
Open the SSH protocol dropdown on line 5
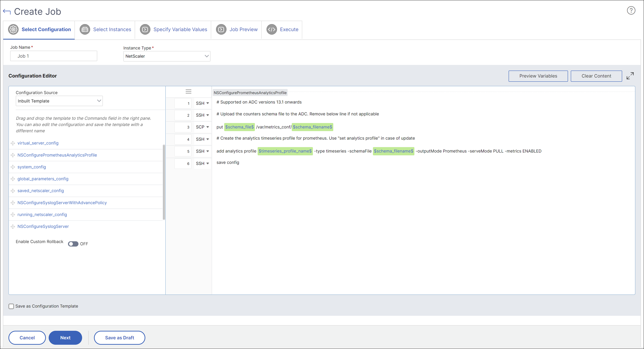click(202, 151)
